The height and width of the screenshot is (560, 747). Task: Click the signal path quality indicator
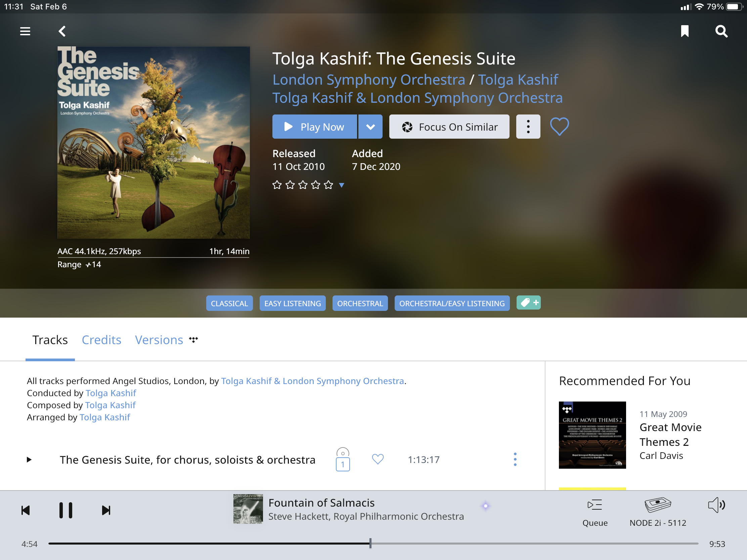coord(486,506)
